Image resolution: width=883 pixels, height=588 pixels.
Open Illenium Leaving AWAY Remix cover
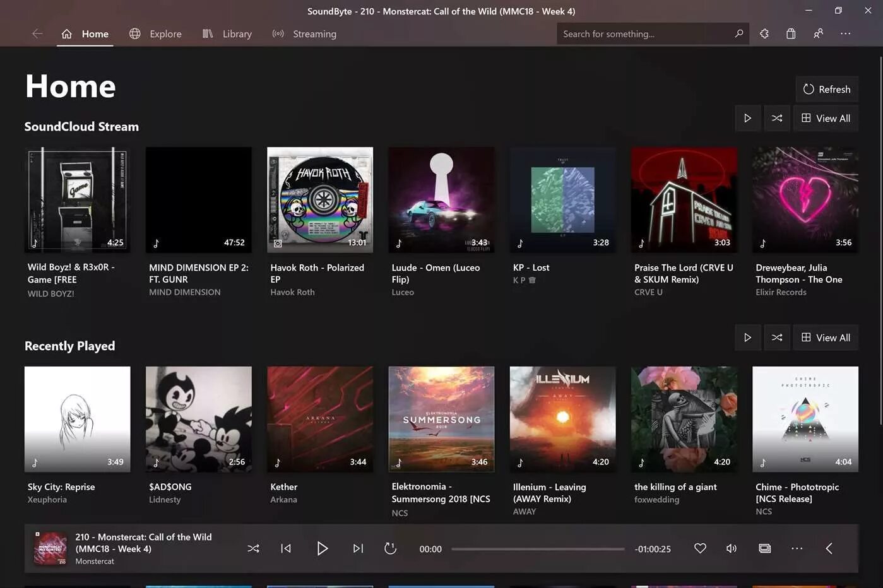[563, 420]
